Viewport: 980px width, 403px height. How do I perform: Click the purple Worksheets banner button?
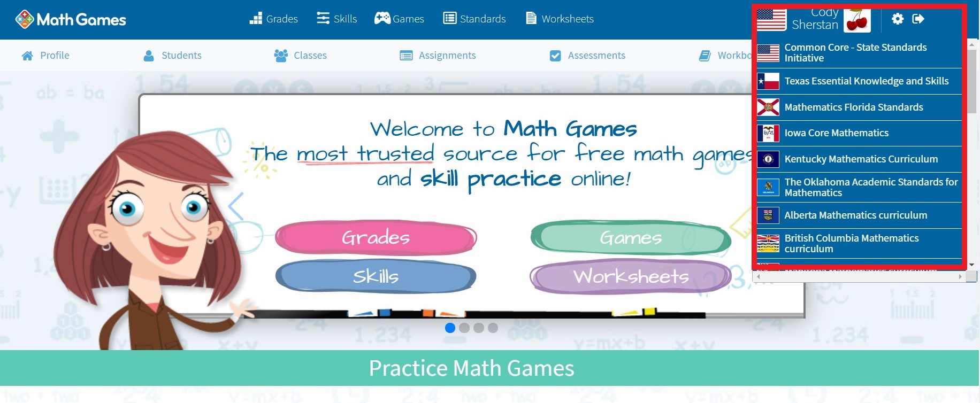point(630,276)
